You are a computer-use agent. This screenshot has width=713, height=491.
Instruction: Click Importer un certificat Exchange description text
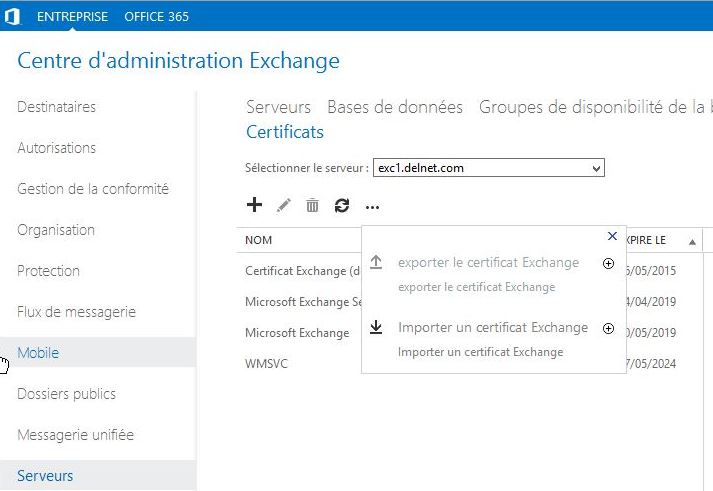[x=481, y=352]
